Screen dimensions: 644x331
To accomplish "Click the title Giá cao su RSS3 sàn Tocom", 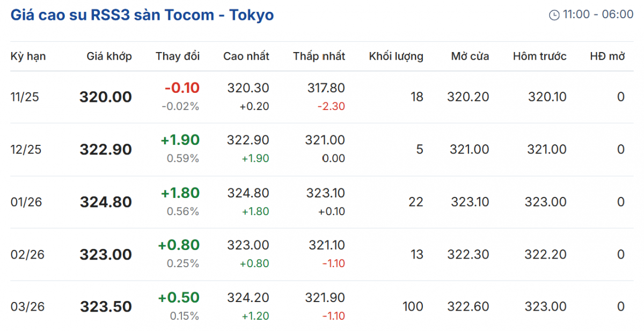I will pyautogui.click(x=142, y=14).
